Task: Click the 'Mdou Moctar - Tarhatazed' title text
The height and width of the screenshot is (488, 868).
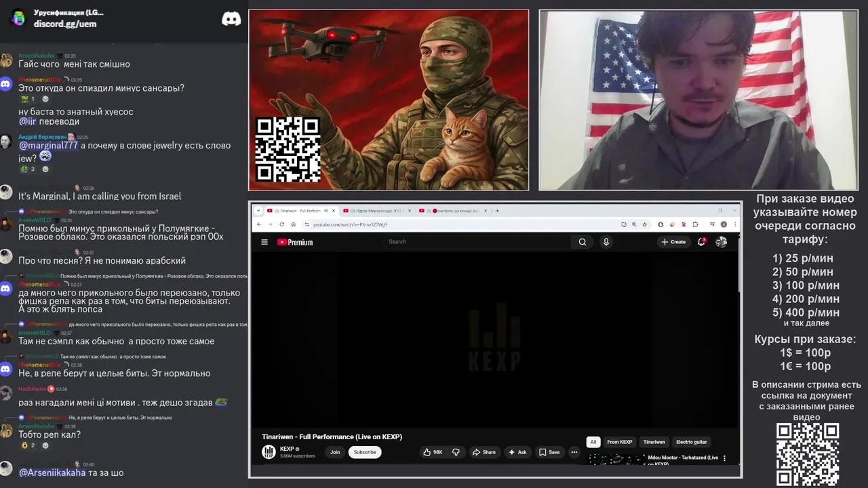Action: click(x=683, y=457)
